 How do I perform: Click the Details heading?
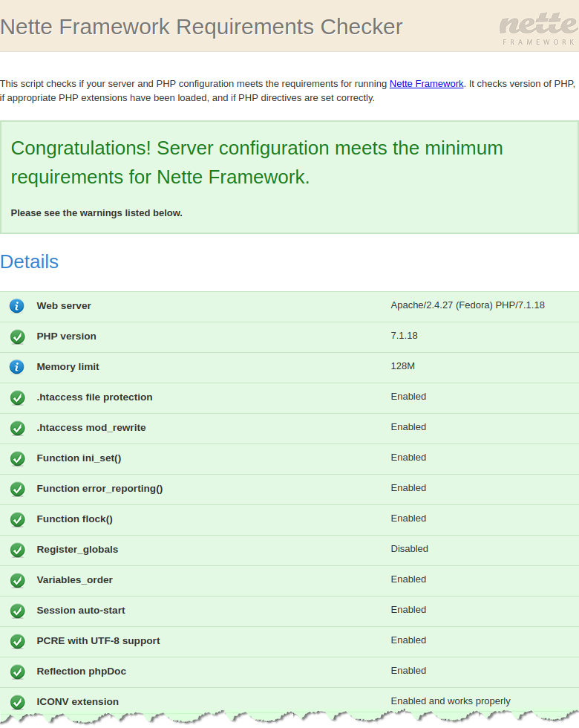[x=29, y=261]
